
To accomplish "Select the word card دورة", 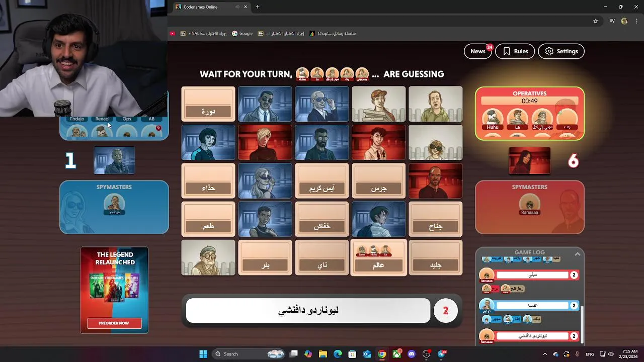I will [x=208, y=104].
